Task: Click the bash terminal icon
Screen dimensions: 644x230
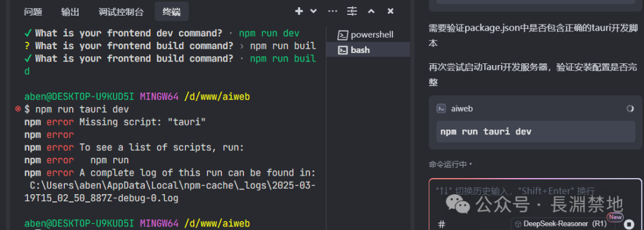Action: coord(342,50)
